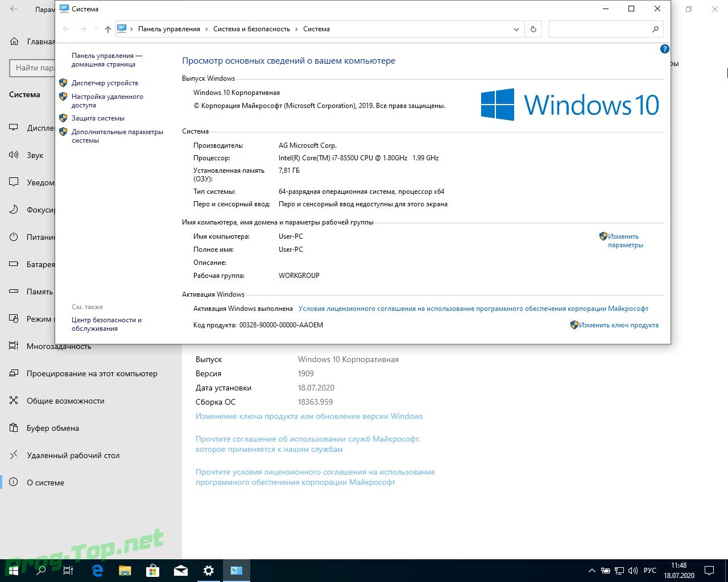Click the computer icon in address bar
This screenshot has width=728, height=582.
[x=122, y=29]
